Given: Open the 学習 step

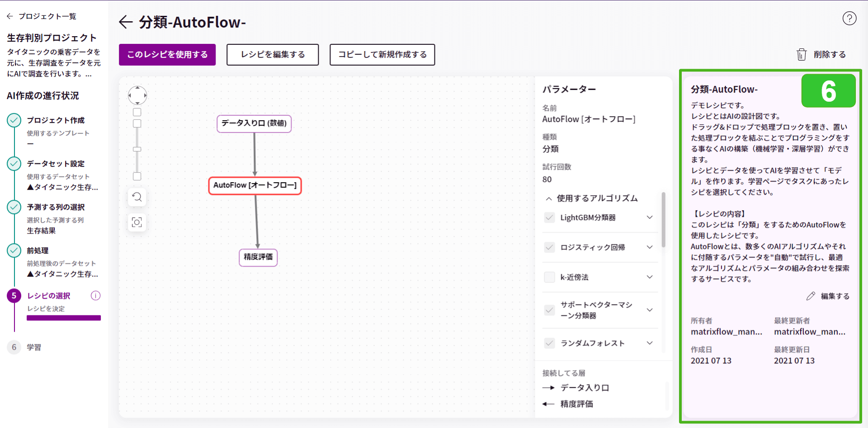Looking at the screenshot, I should point(34,347).
